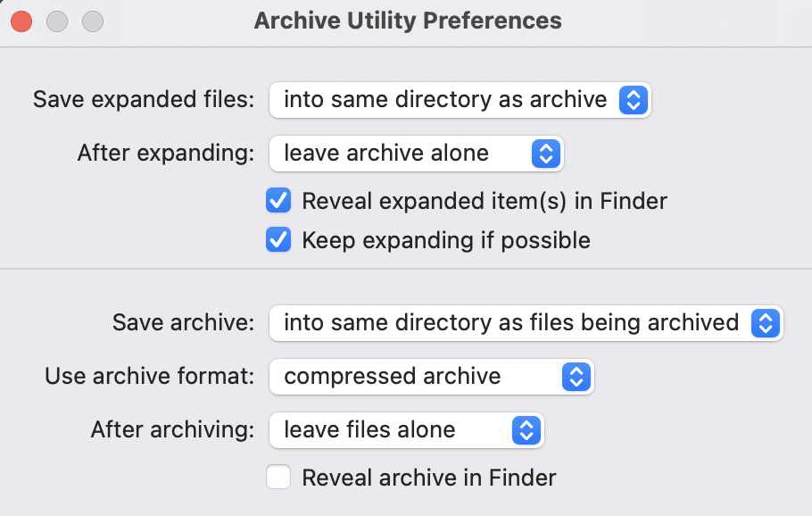Screen dimensions: 812x516
Task: Open the Save archive location dropdown
Action: 525,323
